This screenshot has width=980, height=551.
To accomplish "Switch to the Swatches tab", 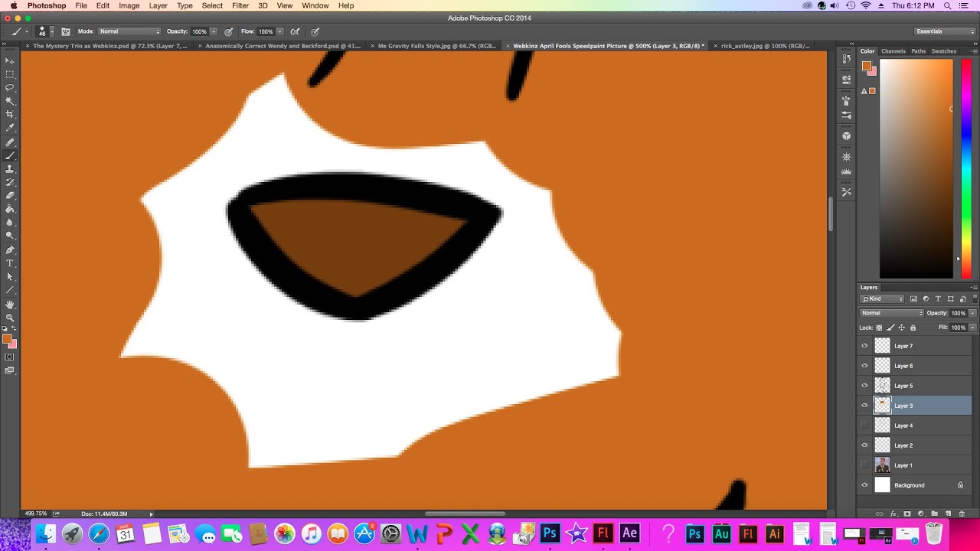I will click(943, 51).
